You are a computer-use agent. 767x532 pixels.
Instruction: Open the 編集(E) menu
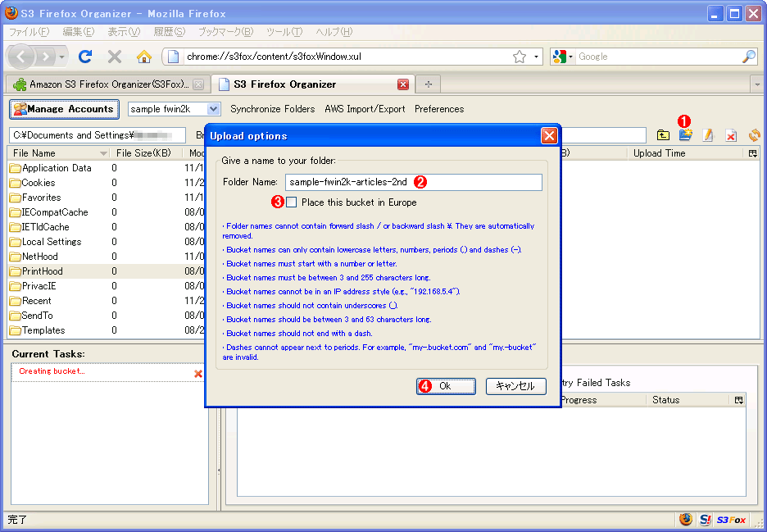pos(79,32)
